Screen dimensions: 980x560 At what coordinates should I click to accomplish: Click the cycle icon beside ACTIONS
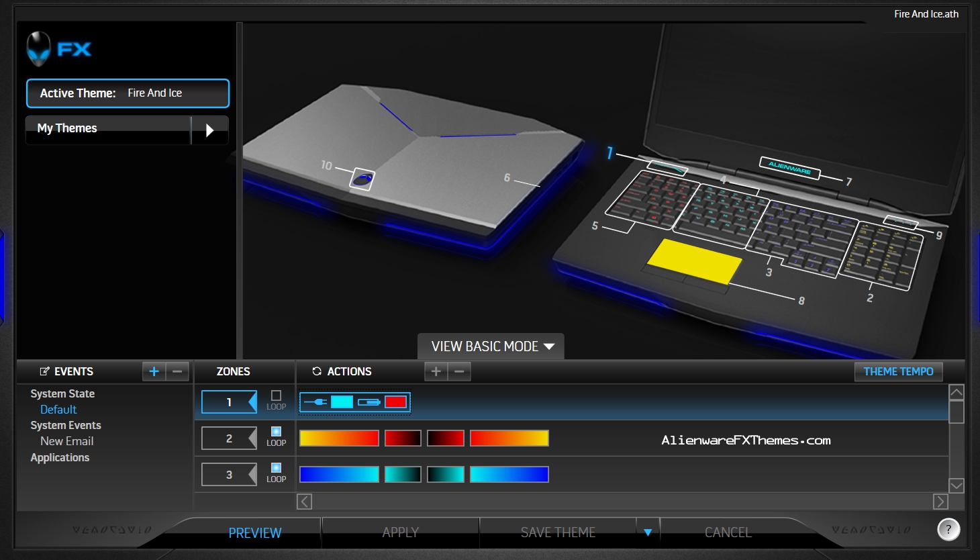[x=317, y=371]
